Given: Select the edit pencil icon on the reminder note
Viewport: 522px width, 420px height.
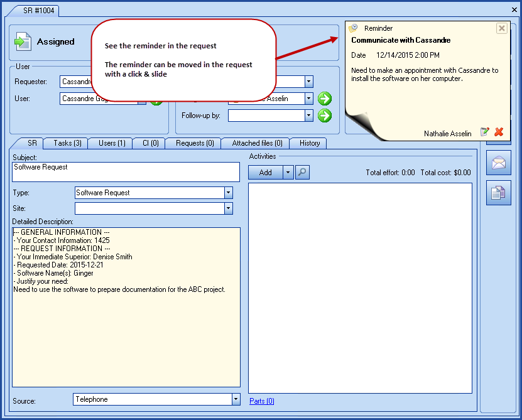Looking at the screenshot, I should click(x=486, y=132).
